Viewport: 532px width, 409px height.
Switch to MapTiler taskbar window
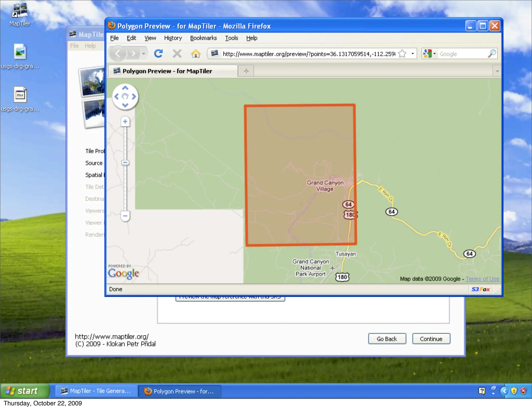pos(96,391)
